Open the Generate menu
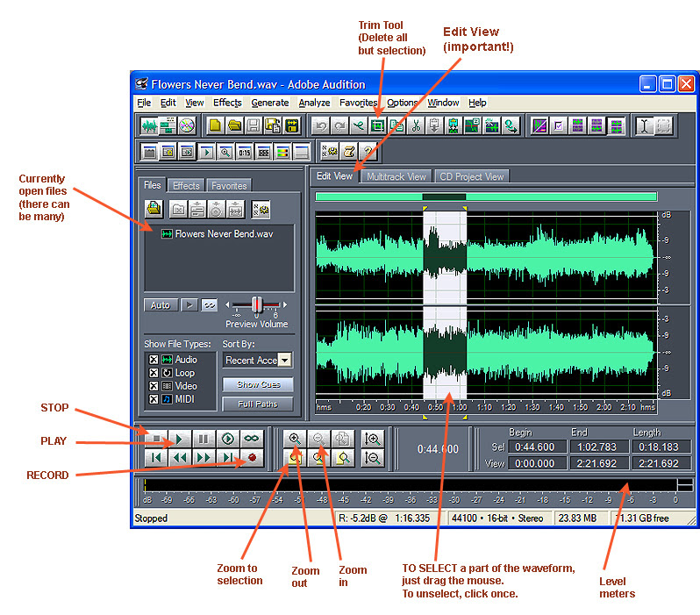The height and width of the screenshot is (615, 700). coord(269,103)
